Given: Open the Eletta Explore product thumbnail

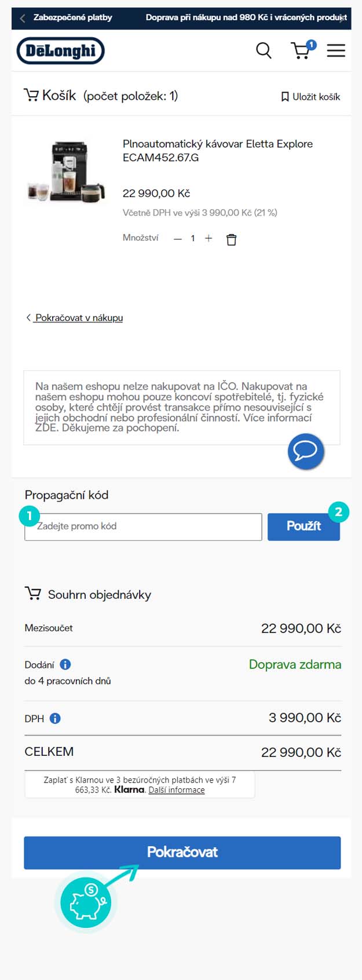Looking at the screenshot, I should point(67,171).
